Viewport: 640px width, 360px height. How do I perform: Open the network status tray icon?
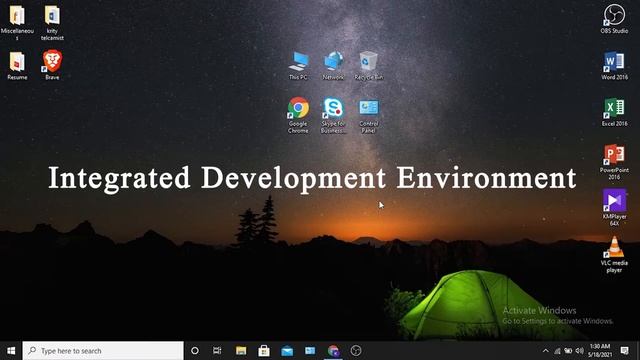click(x=557, y=351)
